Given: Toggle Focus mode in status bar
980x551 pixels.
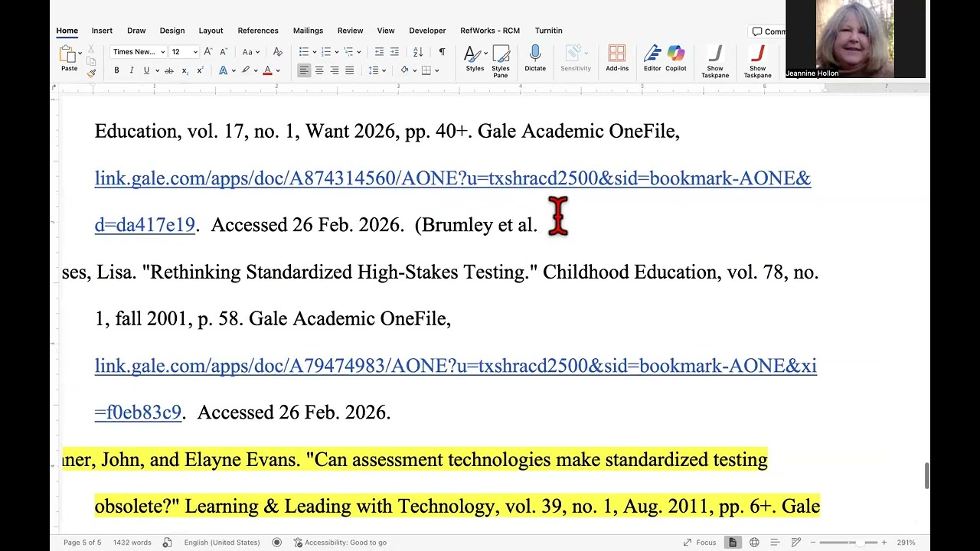Looking at the screenshot, I should tap(699, 543).
